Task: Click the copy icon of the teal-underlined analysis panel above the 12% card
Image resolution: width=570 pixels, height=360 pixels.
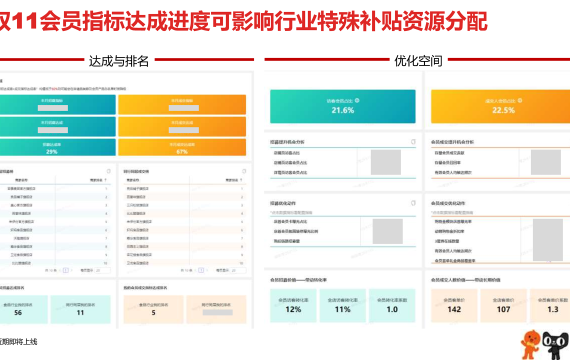Action: (x=413, y=142)
